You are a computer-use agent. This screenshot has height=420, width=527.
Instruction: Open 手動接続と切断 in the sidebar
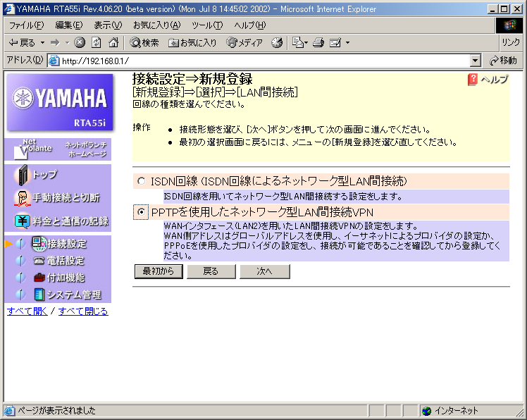point(66,197)
